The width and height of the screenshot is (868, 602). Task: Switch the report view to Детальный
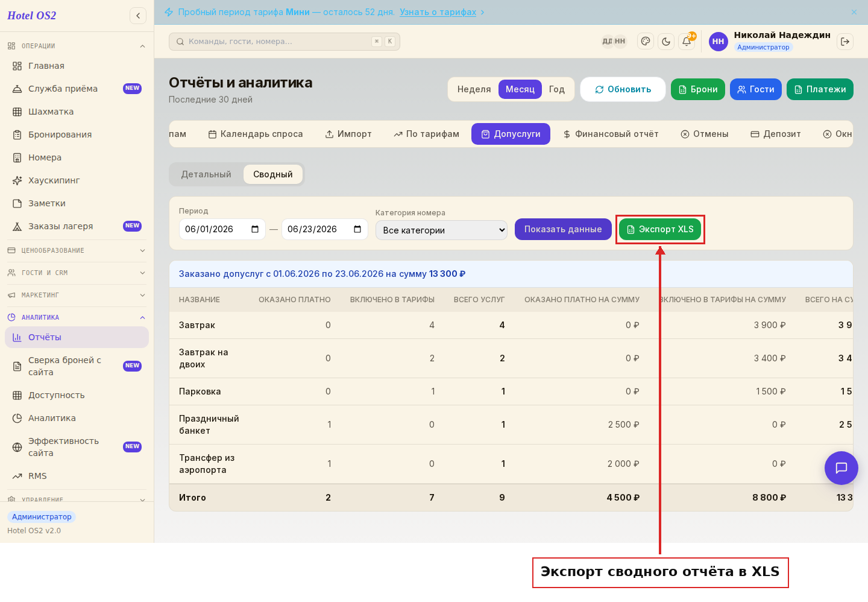[206, 174]
